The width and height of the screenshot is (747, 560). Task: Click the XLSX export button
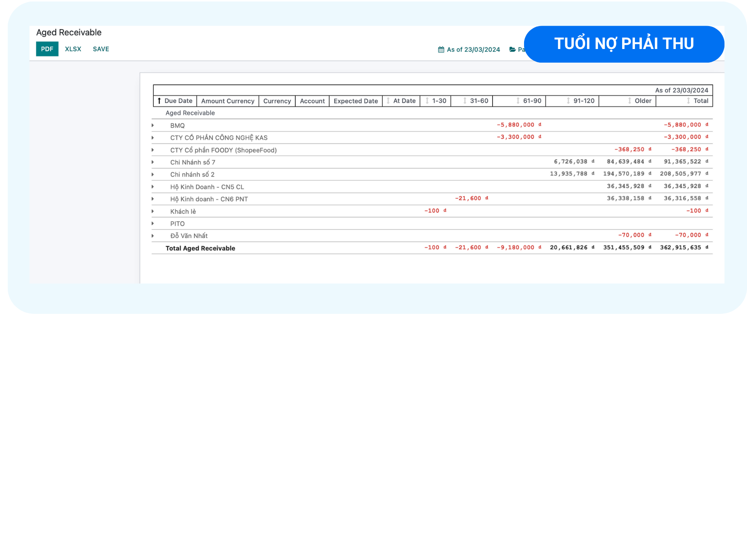pyautogui.click(x=73, y=49)
